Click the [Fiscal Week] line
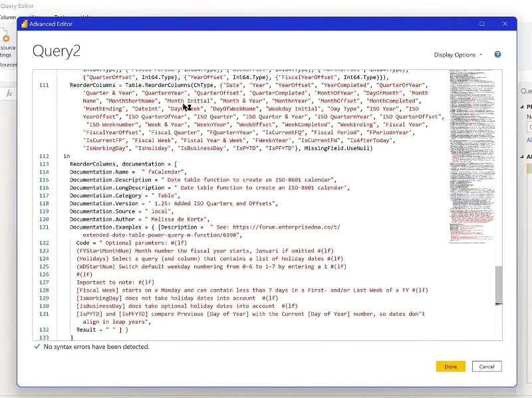The height and width of the screenshot is (398, 532). 252,290
